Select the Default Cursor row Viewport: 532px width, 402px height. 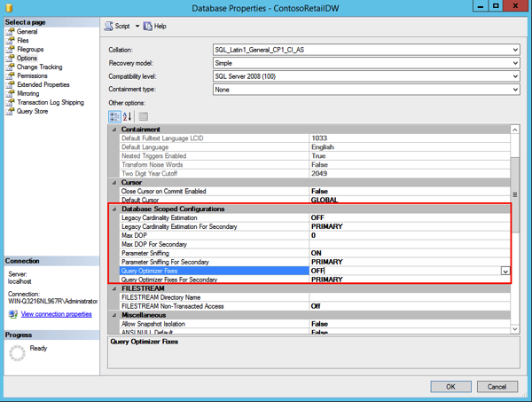click(315, 200)
